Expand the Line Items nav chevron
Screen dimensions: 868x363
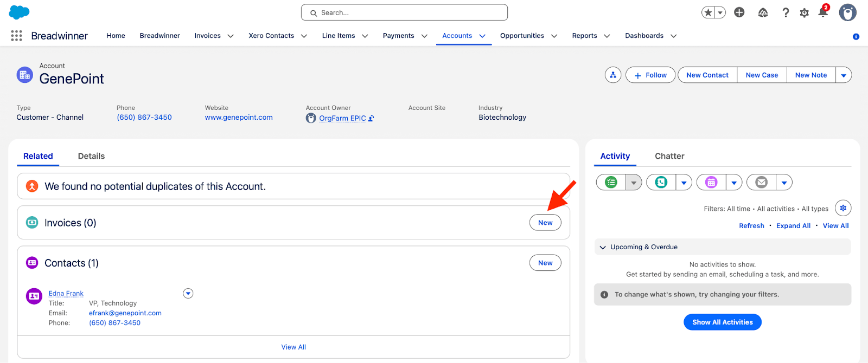pos(365,36)
